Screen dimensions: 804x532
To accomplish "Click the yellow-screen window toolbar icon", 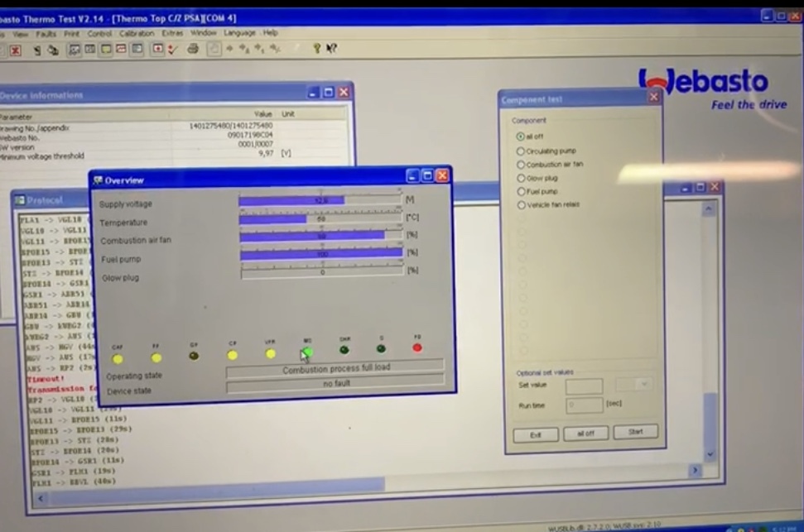I will pyautogui.click(x=106, y=49).
